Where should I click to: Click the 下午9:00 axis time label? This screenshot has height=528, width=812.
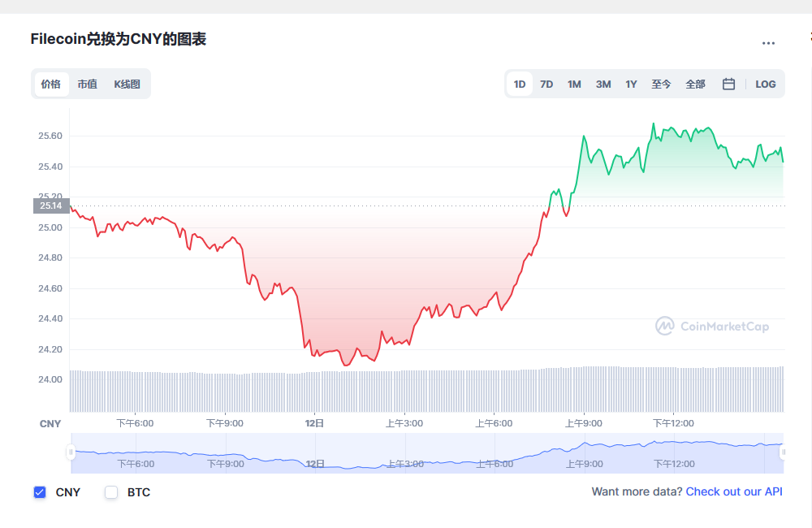click(x=225, y=423)
